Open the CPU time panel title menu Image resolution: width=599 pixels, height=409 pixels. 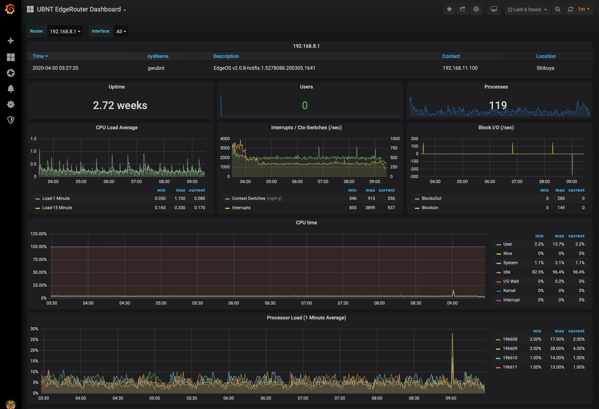point(306,223)
